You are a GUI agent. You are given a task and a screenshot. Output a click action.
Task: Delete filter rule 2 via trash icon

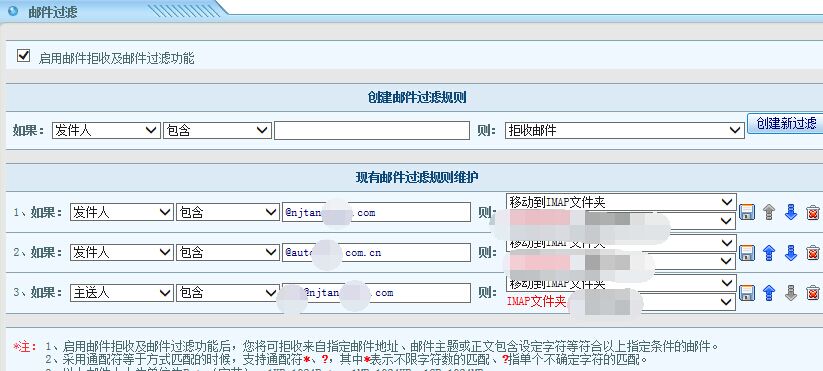pos(813,252)
